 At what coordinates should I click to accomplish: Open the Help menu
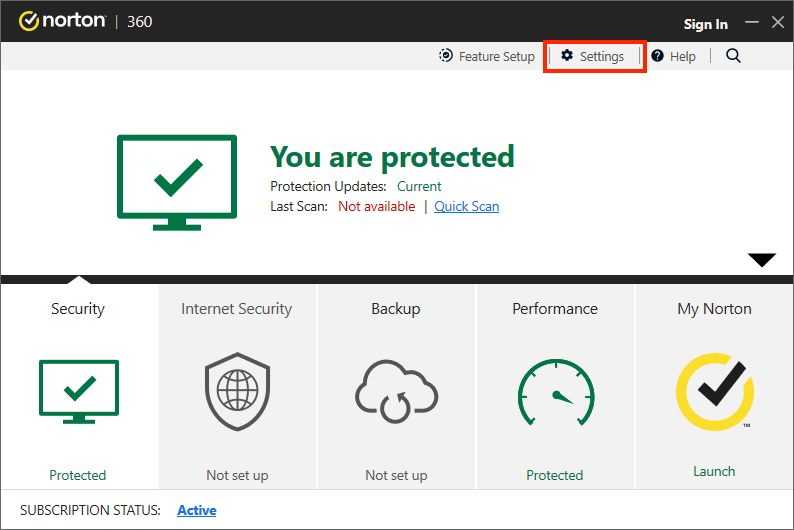tap(673, 56)
